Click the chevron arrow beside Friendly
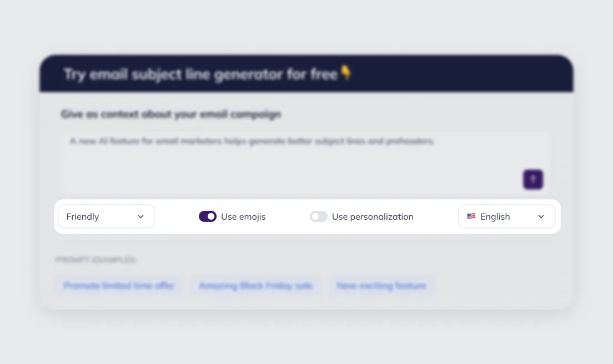613x364 pixels. pyautogui.click(x=140, y=216)
